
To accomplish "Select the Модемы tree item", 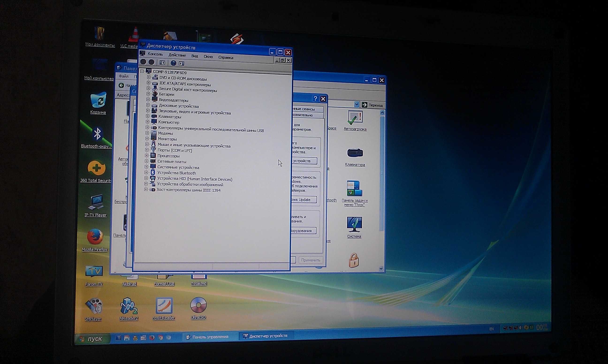I will [x=165, y=133].
